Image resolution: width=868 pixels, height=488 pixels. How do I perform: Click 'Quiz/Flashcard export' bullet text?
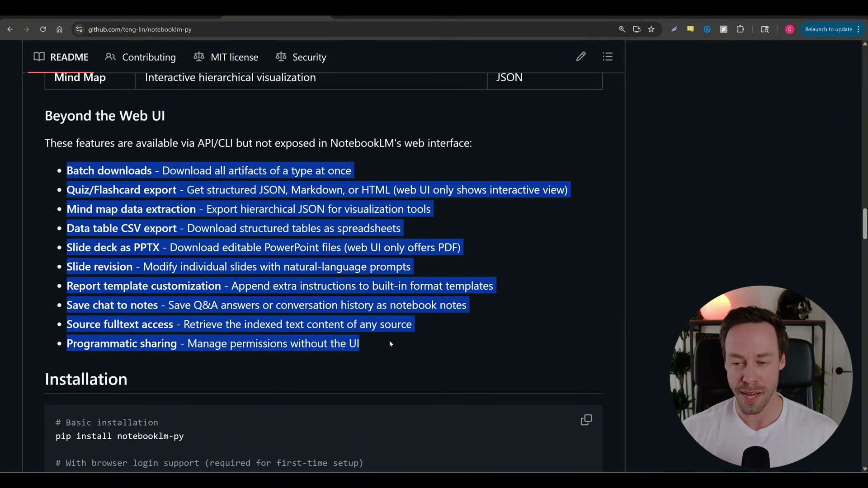click(121, 190)
